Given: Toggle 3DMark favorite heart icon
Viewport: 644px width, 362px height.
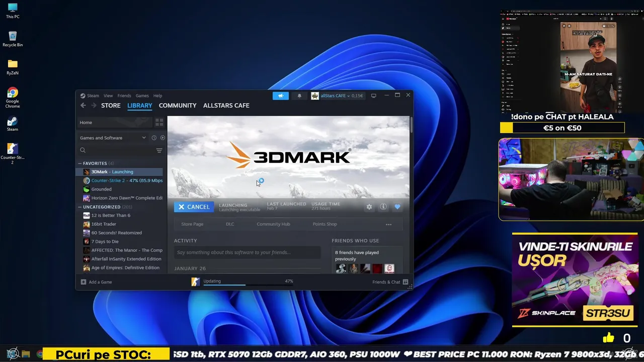Looking at the screenshot, I should click(x=397, y=207).
